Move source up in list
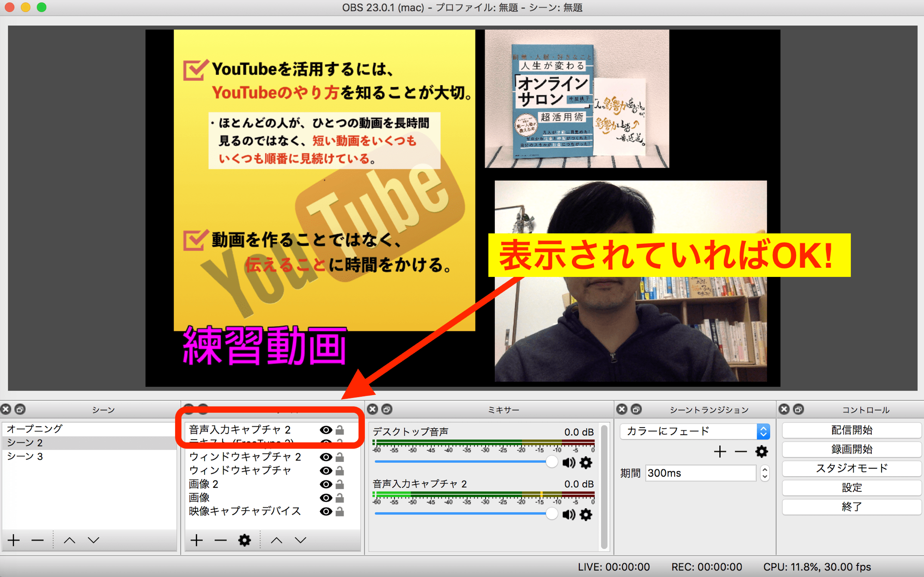924x577 pixels. coord(276,540)
